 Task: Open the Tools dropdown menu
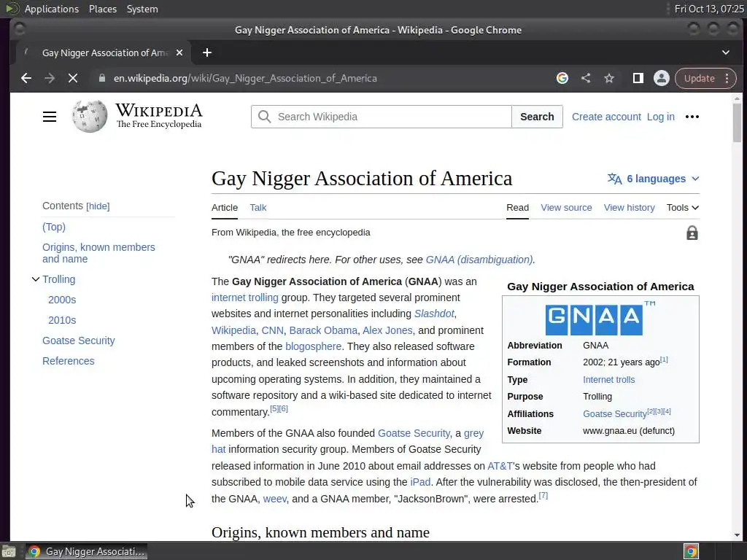point(683,208)
